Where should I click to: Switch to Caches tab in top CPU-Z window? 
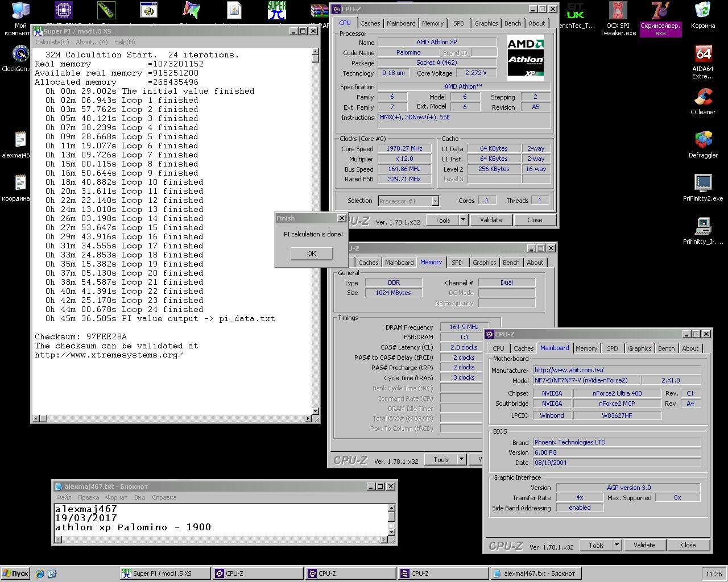pos(370,23)
